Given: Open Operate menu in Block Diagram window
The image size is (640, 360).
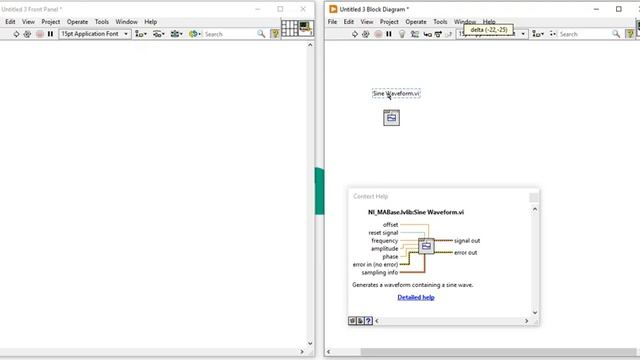Looking at the screenshot, I should click(x=416, y=22).
